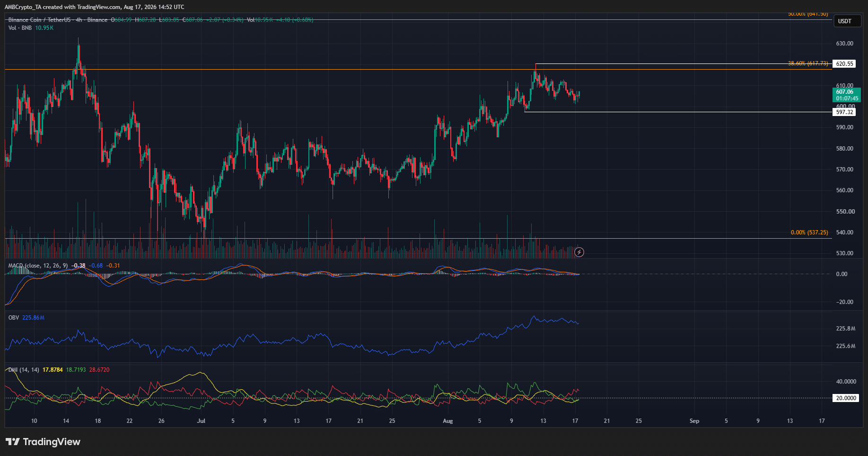Click the 550.00 price axis label

point(845,212)
